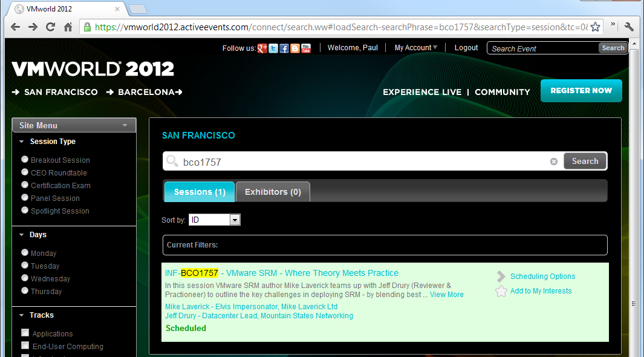Viewport: 644px width, 357px height.
Task: Reload the page with the refresh icon
Action: tap(51, 27)
